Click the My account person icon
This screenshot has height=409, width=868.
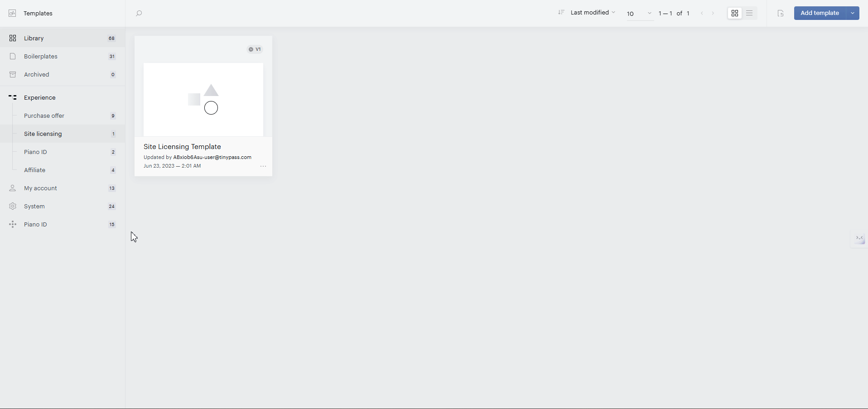(x=13, y=188)
